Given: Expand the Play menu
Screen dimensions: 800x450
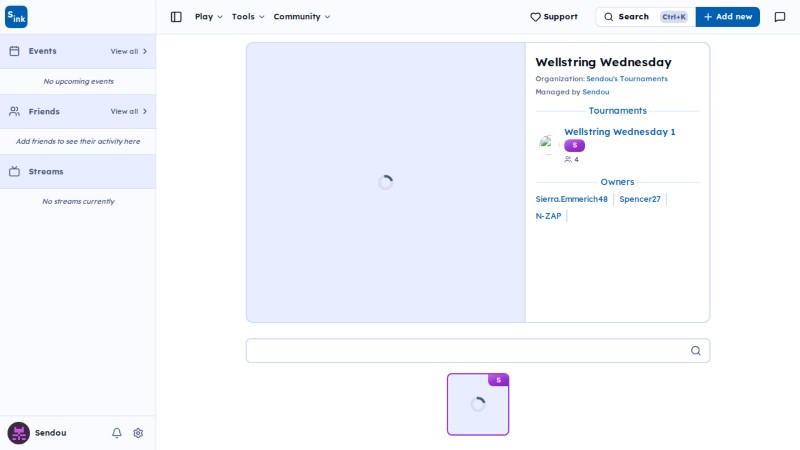Looking at the screenshot, I should (209, 17).
